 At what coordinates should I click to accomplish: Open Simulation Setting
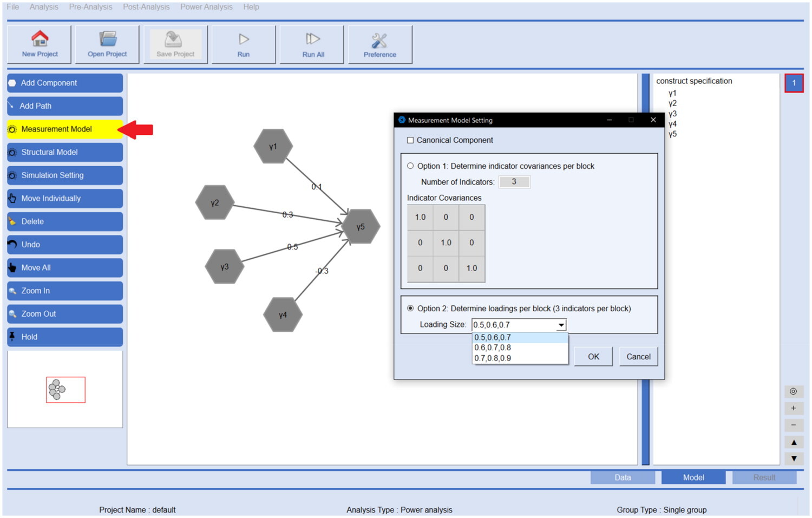point(65,175)
